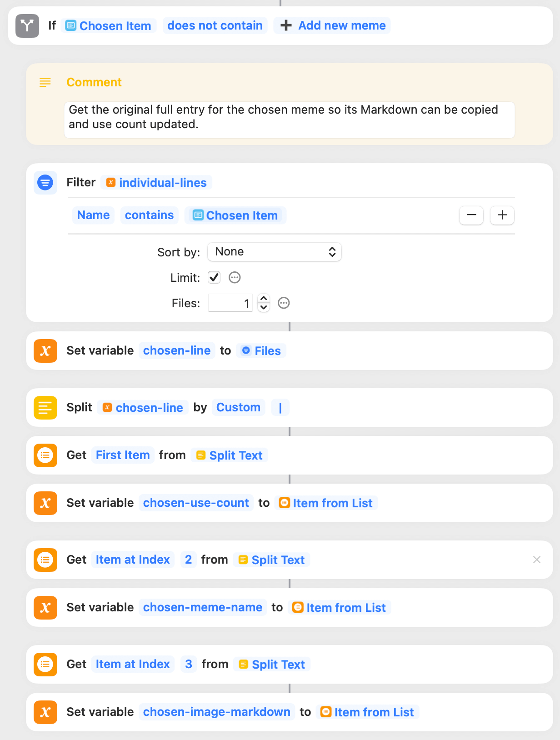Click the Get Item at Index 3 icon
This screenshot has width=560, height=740.
tap(45, 664)
